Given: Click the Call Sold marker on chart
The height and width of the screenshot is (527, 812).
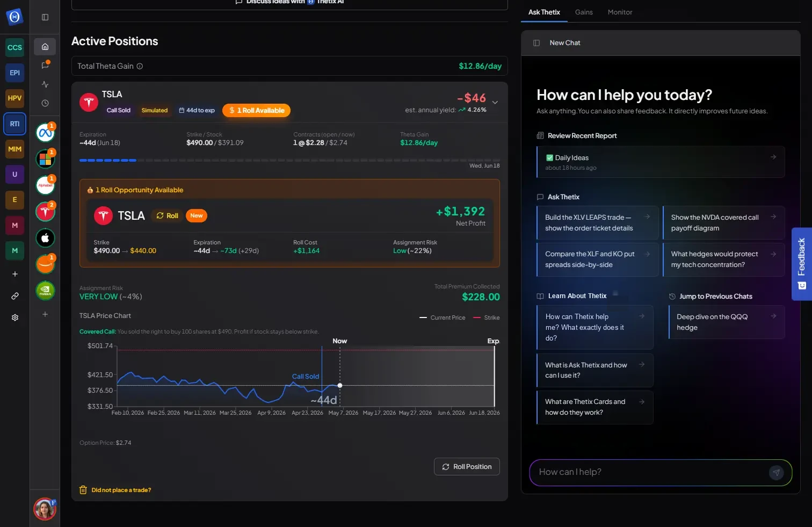Looking at the screenshot, I should (x=306, y=377).
